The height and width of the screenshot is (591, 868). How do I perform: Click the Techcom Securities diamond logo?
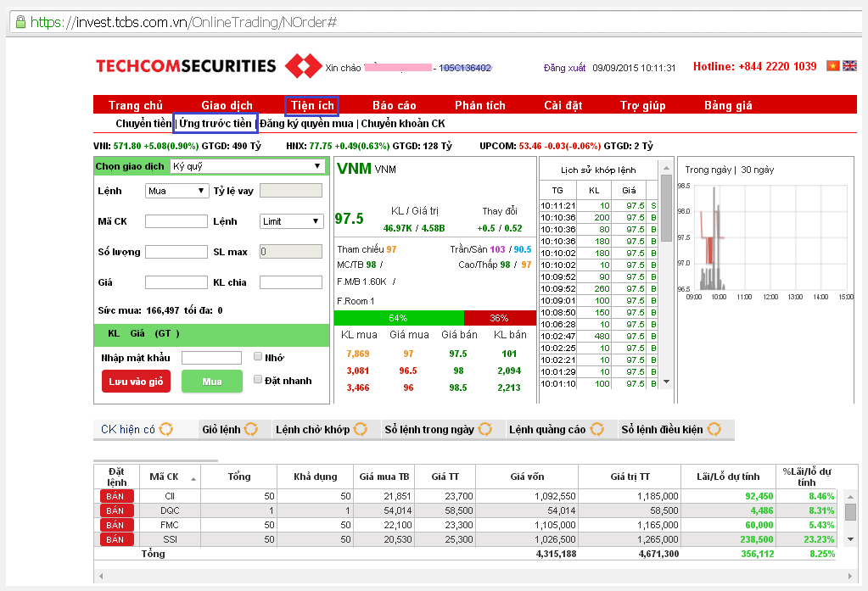click(x=304, y=66)
